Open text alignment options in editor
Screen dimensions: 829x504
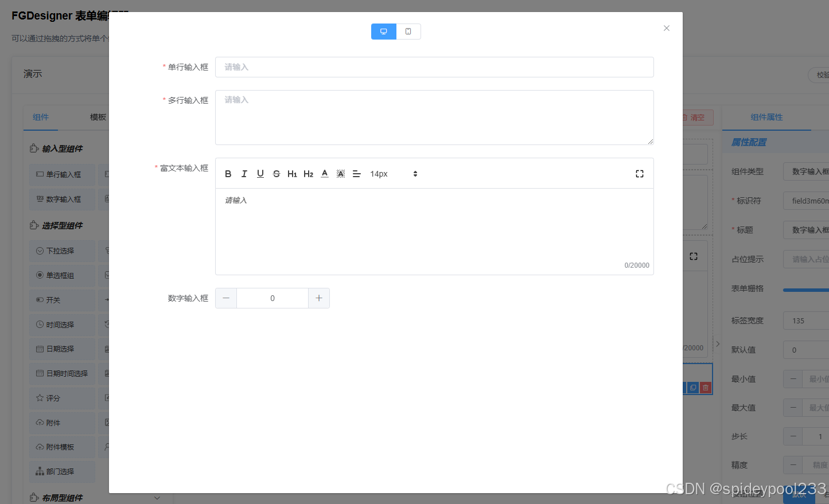(357, 174)
